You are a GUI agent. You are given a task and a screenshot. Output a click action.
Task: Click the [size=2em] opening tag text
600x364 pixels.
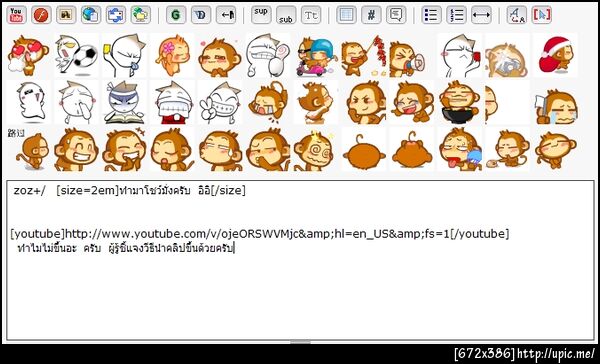88,190
